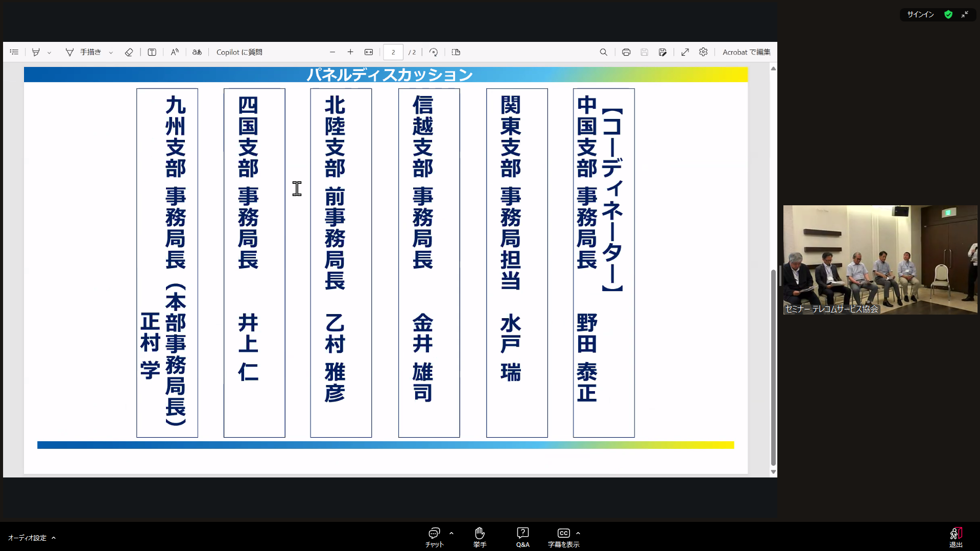Click the translate icon in PDF toolbar
This screenshot has width=980, height=551.
pos(197,52)
